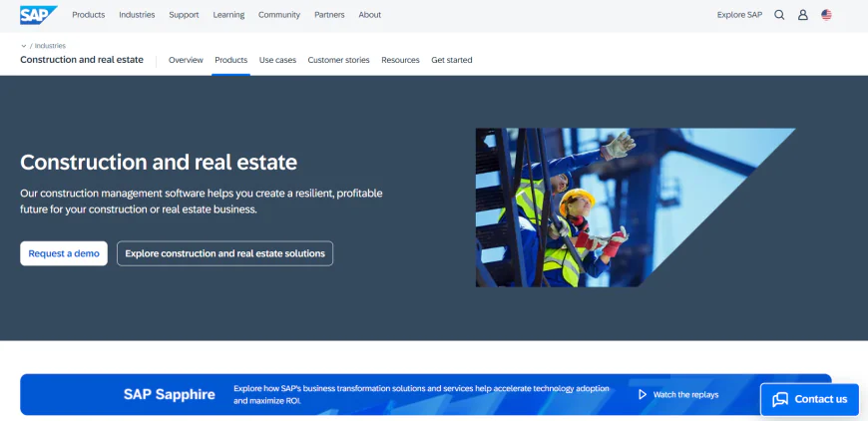
Task: Click the SAP logo
Action: [x=38, y=14]
